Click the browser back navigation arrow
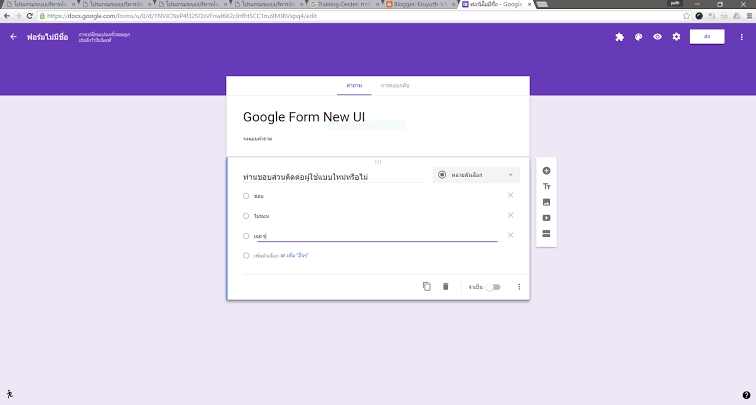Viewport: 756px width, 405px height. click(7, 16)
